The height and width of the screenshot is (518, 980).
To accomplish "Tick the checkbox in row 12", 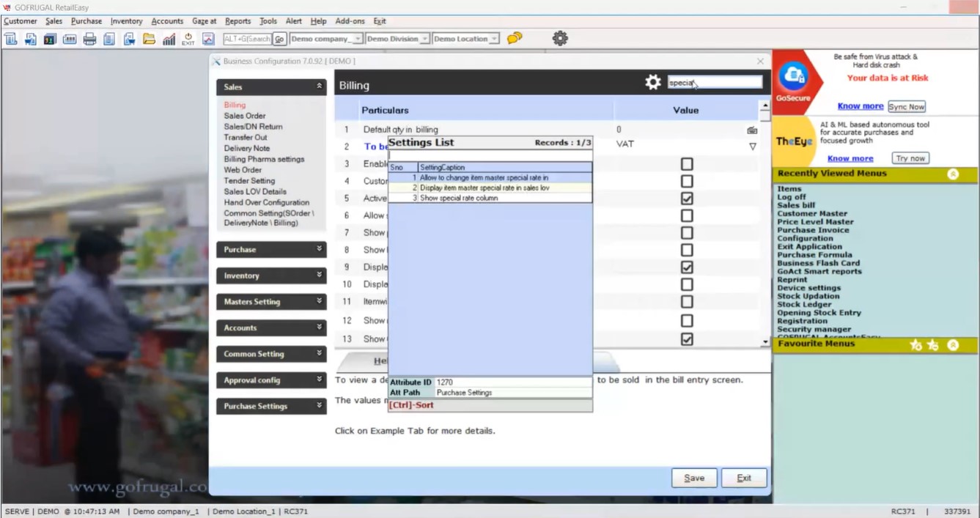I will 687,321.
